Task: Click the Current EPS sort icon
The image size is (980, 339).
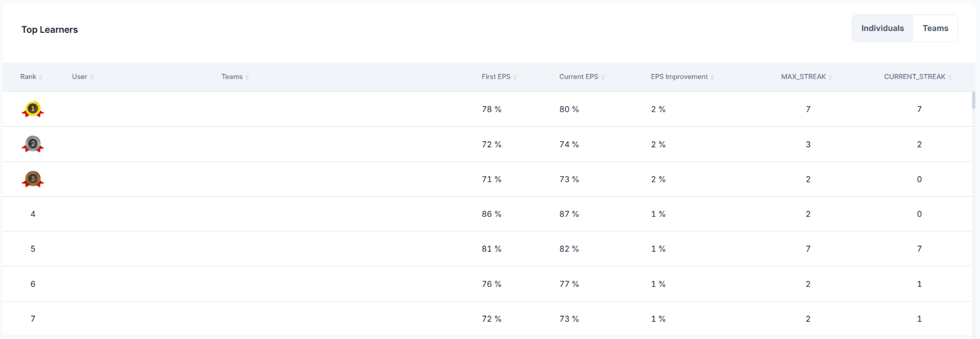Action: coord(602,77)
